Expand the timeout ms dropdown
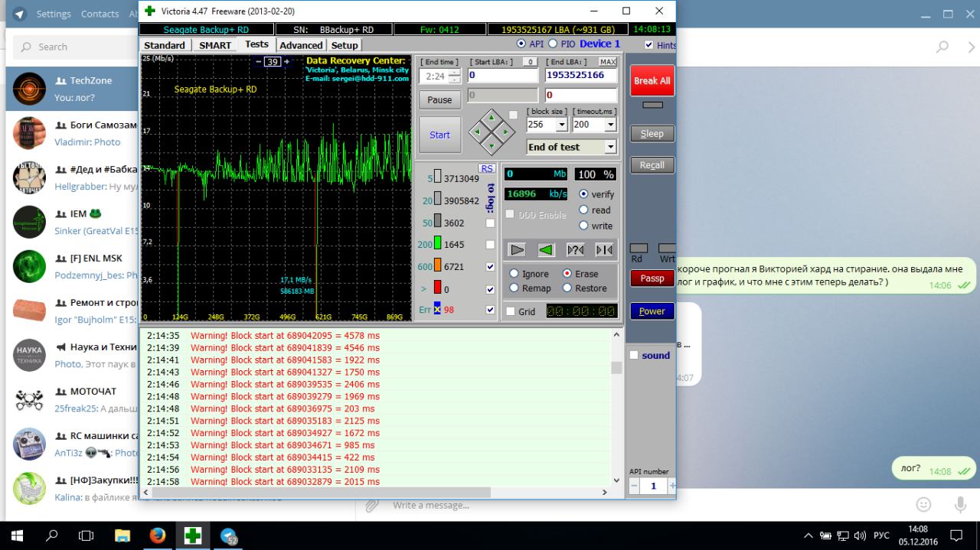This screenshot has width=980, height=550. point(610,125)
